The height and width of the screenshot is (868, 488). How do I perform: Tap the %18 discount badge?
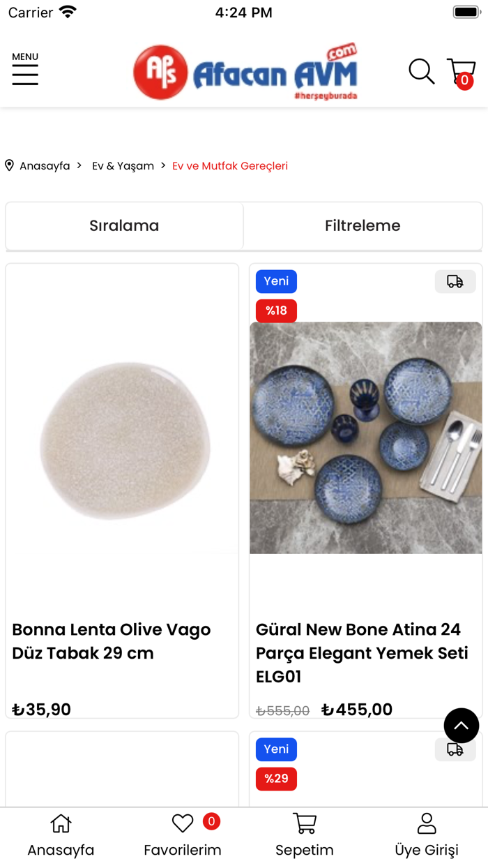276,310
